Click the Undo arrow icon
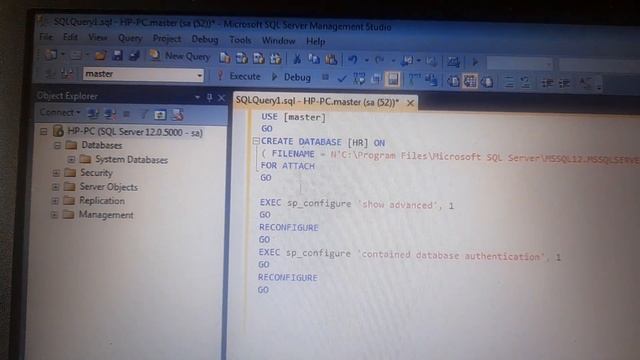The width and height of the screenshot is (640, 360). pos(353,60)
